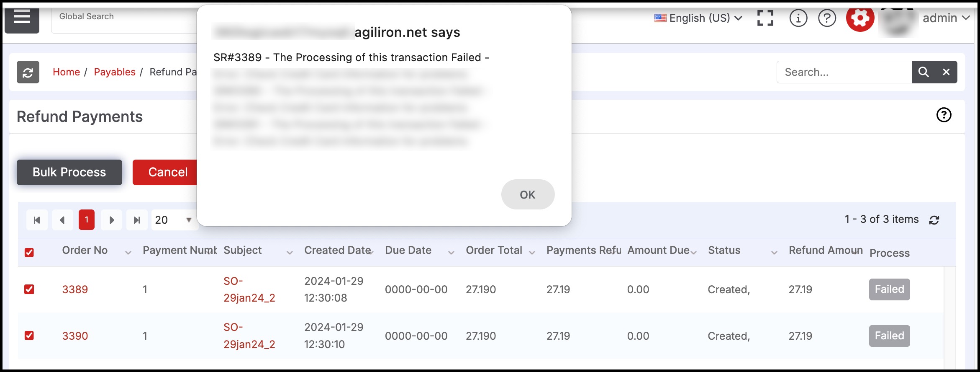Open the Refund Payments help icon

click(944, 115)
